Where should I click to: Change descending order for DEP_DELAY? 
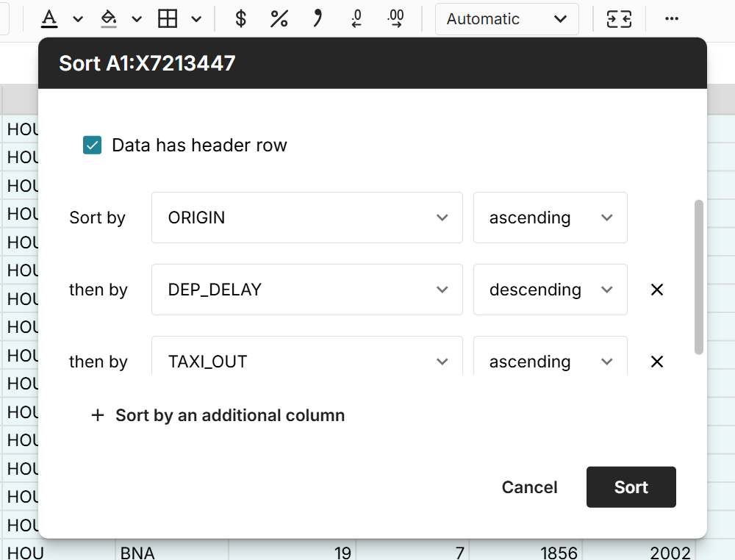pyautogui.click(x=550, y=290)
